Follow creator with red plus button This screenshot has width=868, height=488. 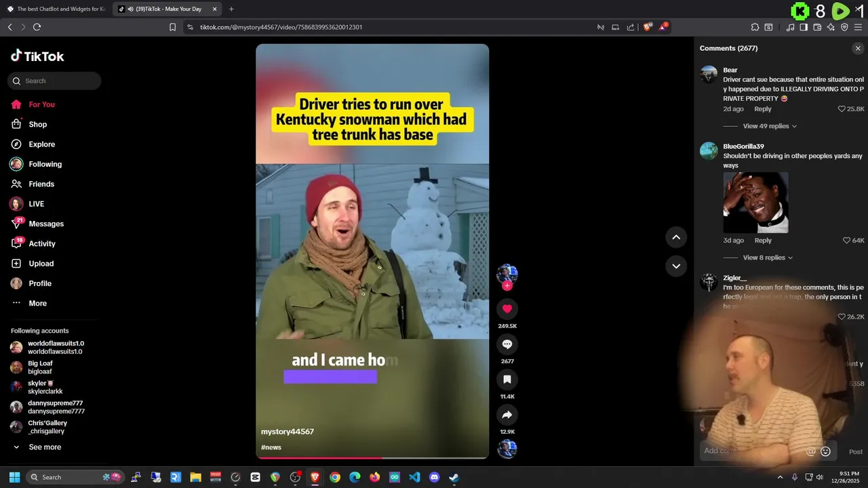507,286
